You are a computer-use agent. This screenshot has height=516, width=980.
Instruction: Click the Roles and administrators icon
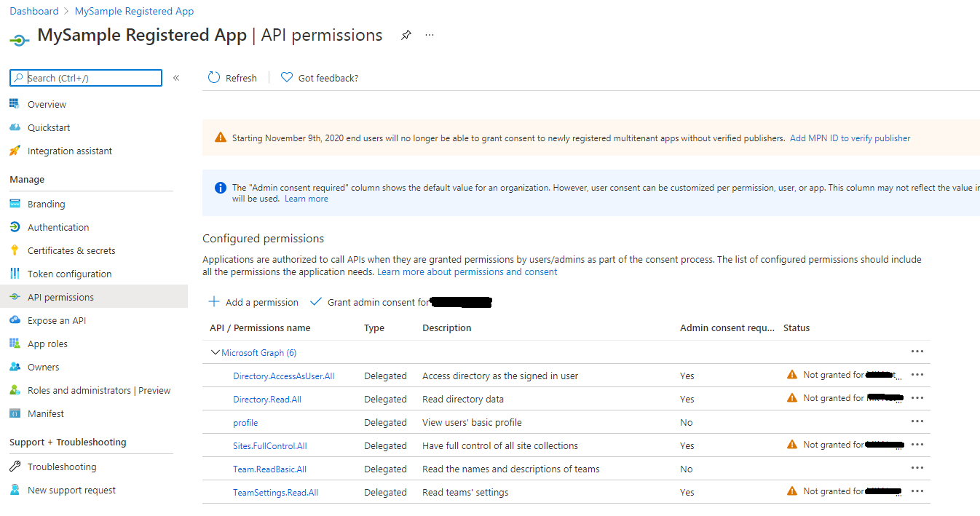pos(15,390)
